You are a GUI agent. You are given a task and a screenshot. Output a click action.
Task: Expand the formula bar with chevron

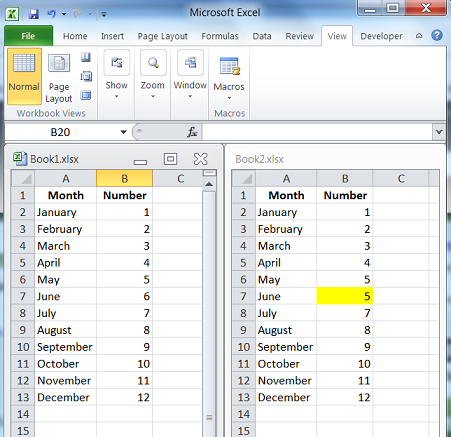(x=439, y=132)
